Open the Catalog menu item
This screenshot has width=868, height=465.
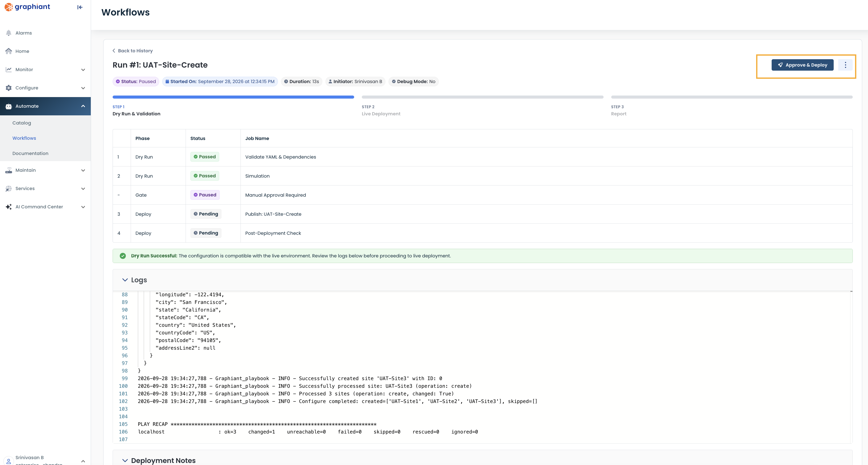22,123
